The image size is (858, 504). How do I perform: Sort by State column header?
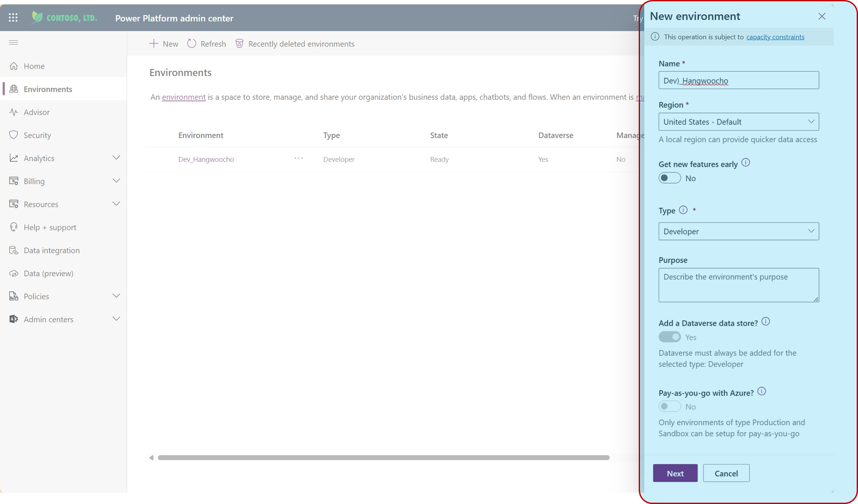tap(439, 135)
